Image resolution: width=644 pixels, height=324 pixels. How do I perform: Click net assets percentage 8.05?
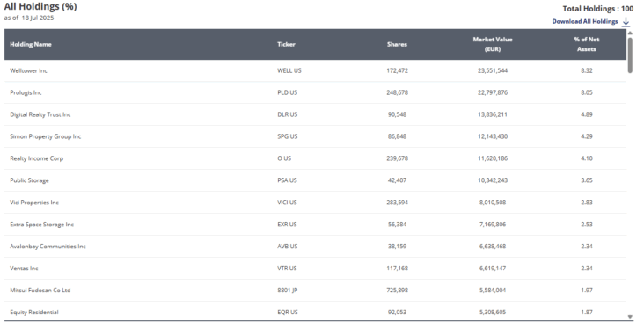click(x=587, y=92)
